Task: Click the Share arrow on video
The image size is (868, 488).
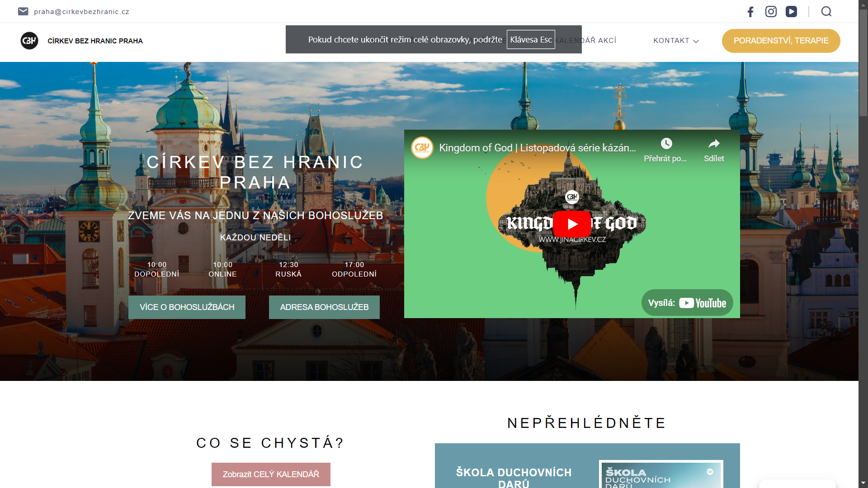Action: 714,144
